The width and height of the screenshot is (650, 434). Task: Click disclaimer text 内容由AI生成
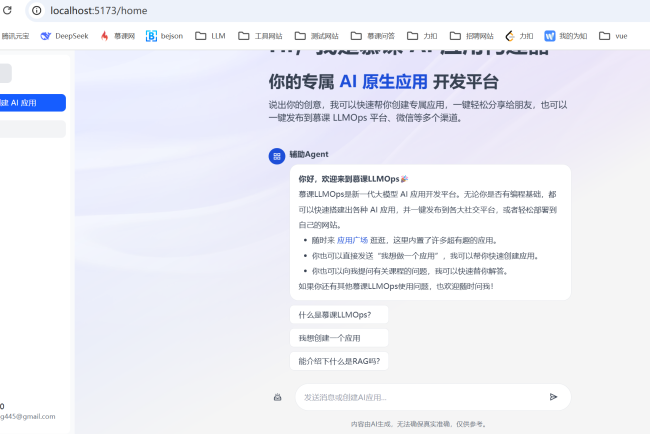point(371,424)
